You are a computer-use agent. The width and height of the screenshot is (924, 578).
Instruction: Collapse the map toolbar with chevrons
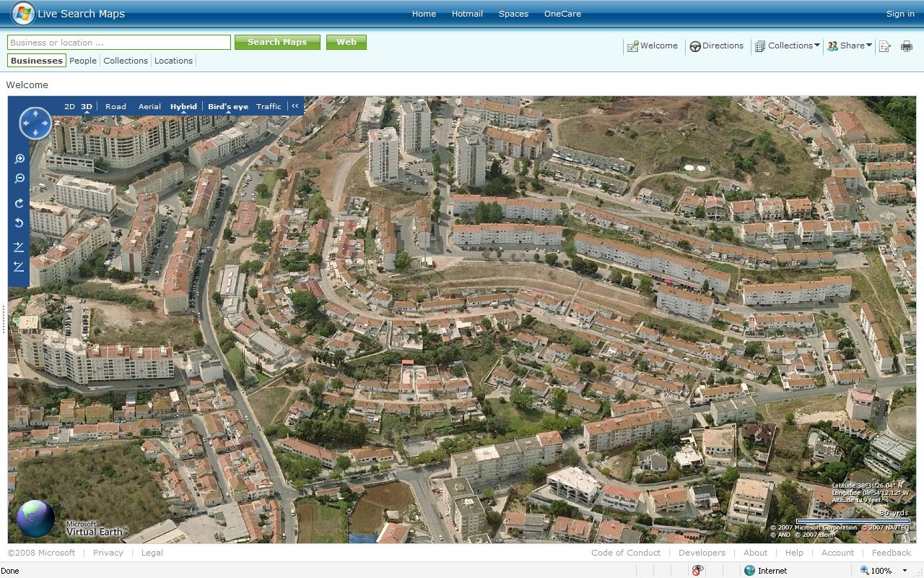pos(295,106)
